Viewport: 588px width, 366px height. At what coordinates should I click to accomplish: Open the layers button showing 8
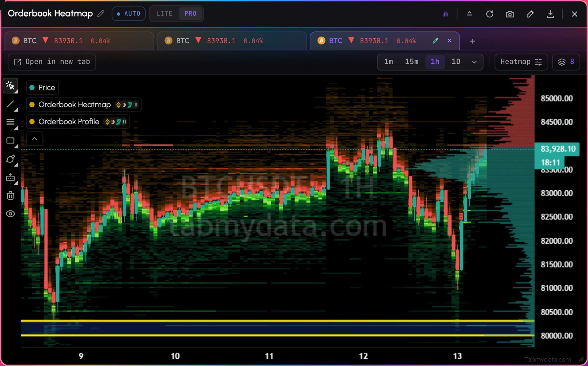coord(566,62)
